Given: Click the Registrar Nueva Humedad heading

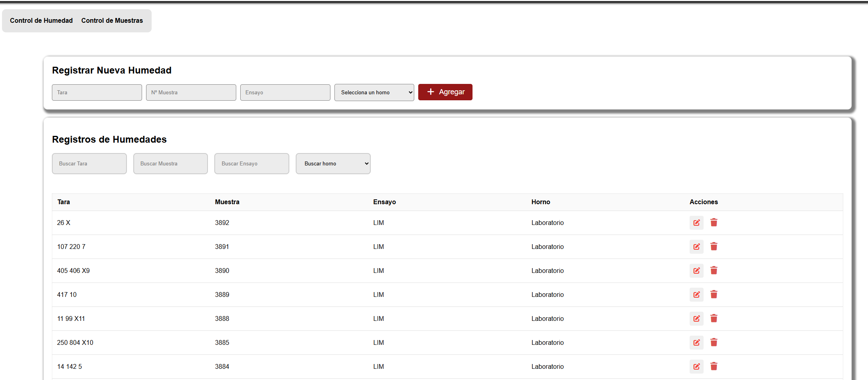Looking at the screenshot, I should (111, 70).
